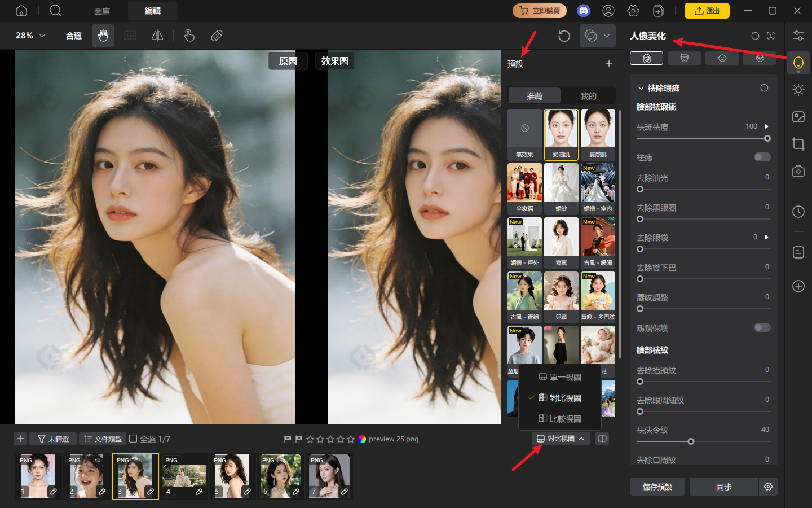Screen dimensions: 812x508
Task: Click the face detection frame icon
Action: [x=771, y=36]
